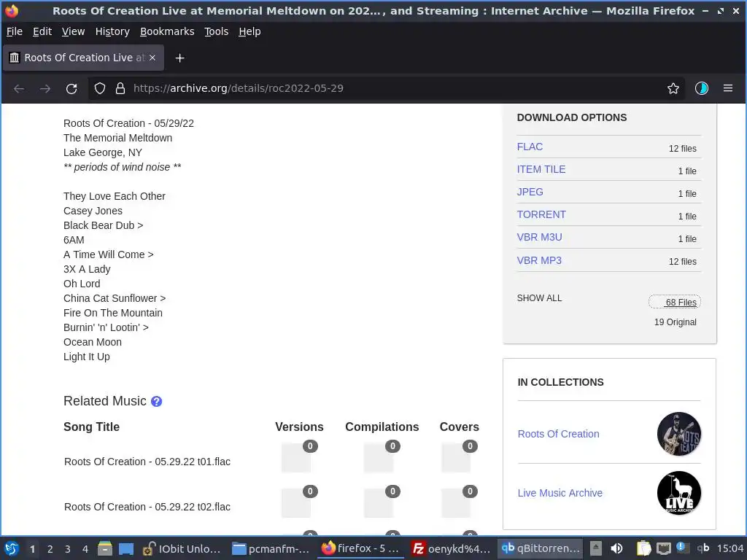Click the ITEM TILE download option

(x=541, y=169)
